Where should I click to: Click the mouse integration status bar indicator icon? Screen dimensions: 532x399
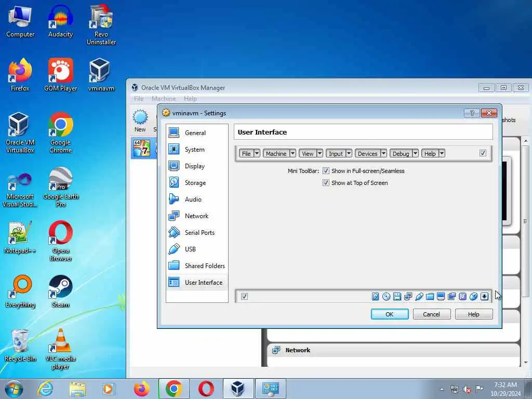coord(473,297)
